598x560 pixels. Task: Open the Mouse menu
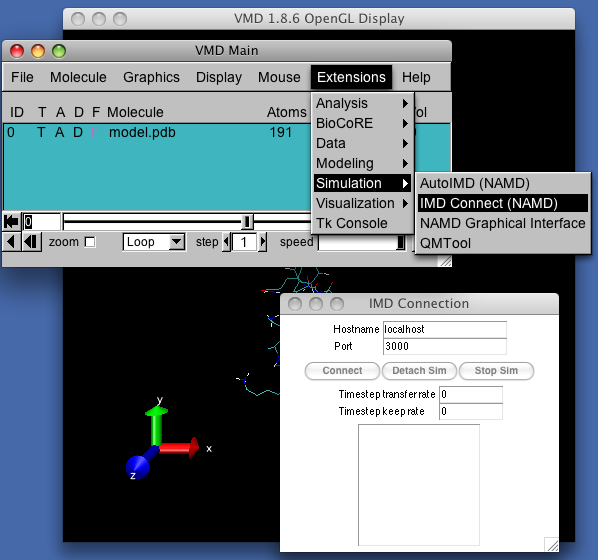[279, 77]
